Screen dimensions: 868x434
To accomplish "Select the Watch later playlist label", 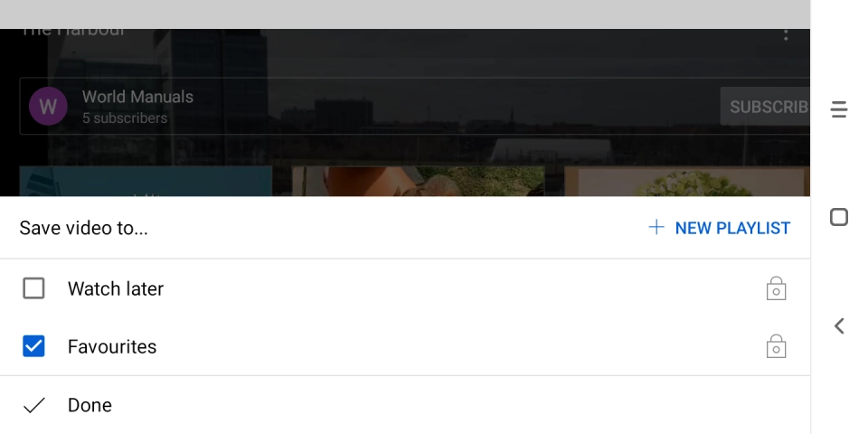I will coord(116,288).
